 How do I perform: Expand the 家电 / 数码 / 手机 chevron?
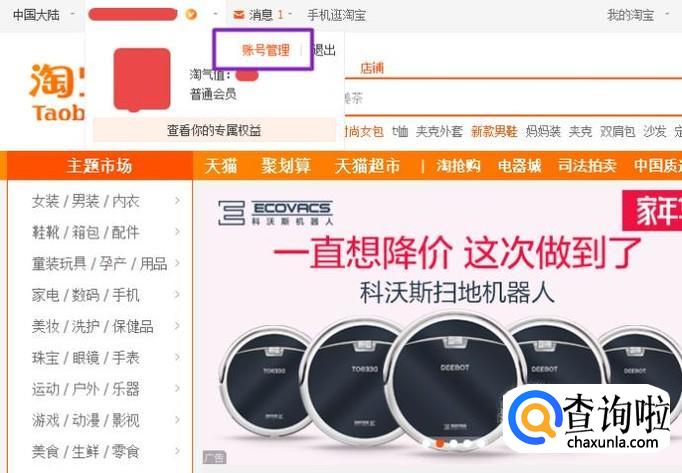pyautogui.click(x=177, y=295)
